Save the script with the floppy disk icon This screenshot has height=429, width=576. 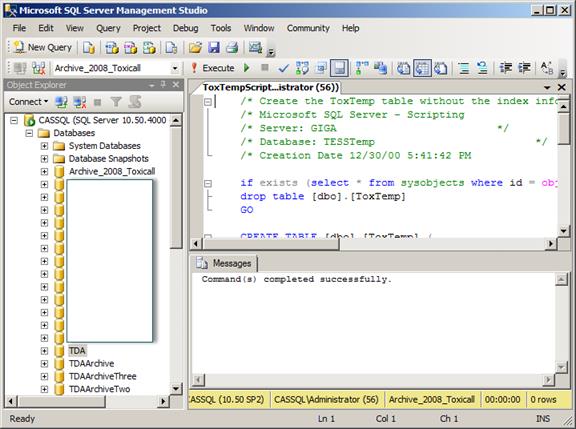coord(214,48)
